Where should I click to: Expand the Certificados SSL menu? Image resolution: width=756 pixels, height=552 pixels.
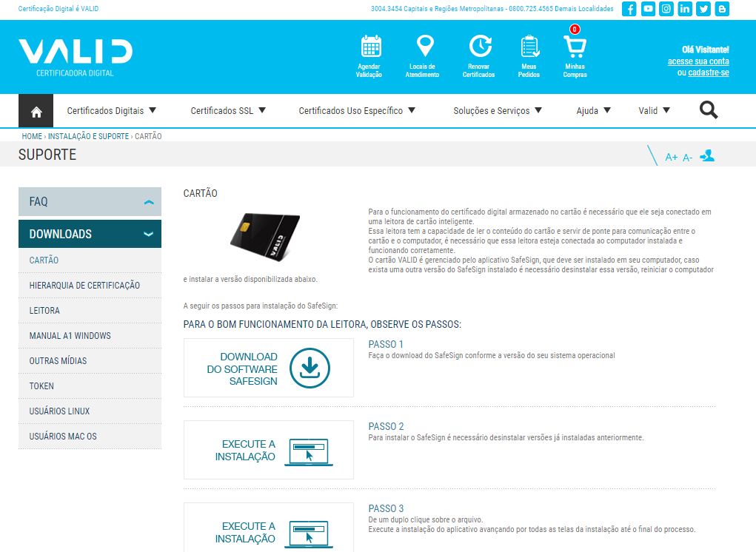click(x=228, y=111)
